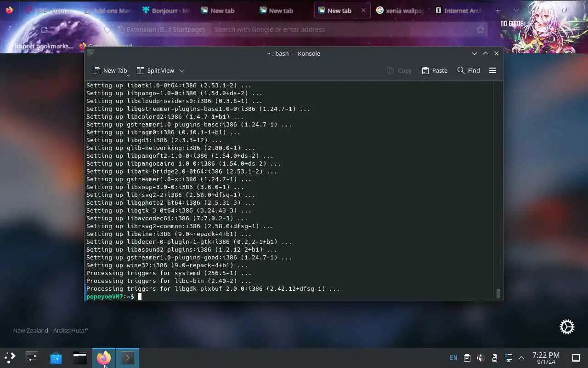
Task: Click the Konsole window menu icon in title bar
Action: click(90, 53)
